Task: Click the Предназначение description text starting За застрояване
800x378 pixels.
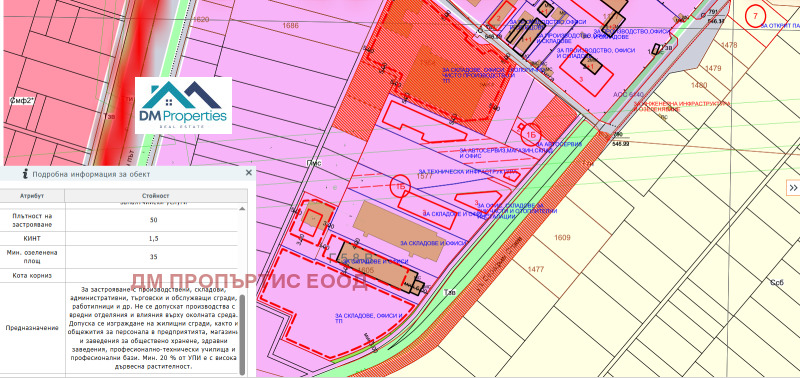Action: click(153, 328)
